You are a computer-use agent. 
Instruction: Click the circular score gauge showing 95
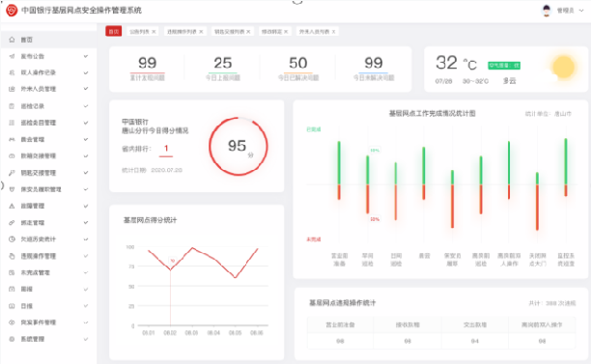(x=239, y=146)
